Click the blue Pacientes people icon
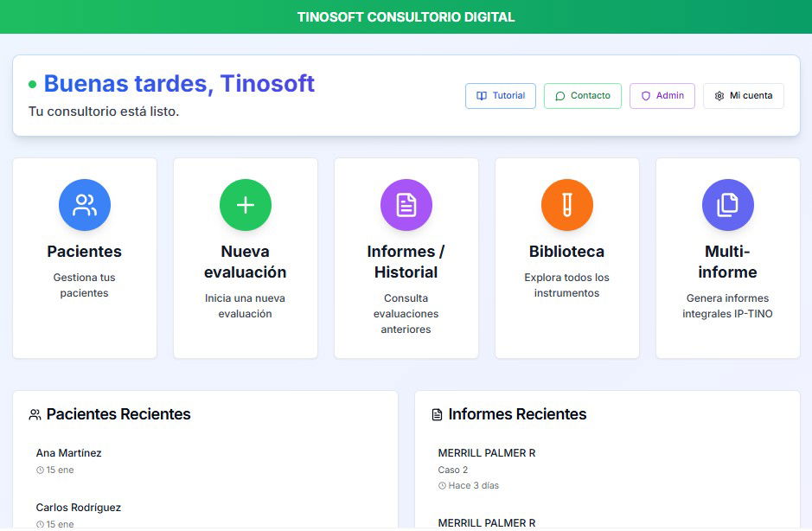This screenshot has height=531, width=812. (x=85, y=205)
